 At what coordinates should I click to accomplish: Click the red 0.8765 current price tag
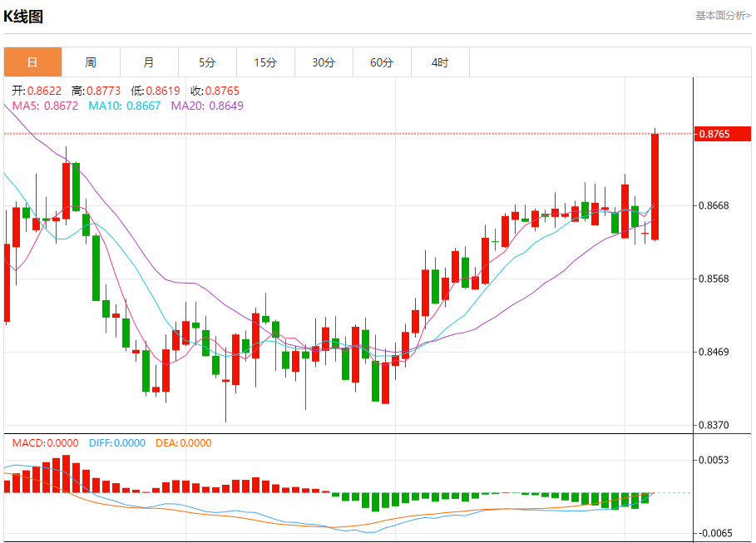pos(722,134)
